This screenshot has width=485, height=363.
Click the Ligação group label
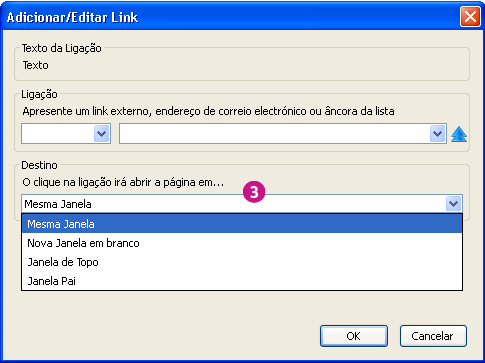39,94
